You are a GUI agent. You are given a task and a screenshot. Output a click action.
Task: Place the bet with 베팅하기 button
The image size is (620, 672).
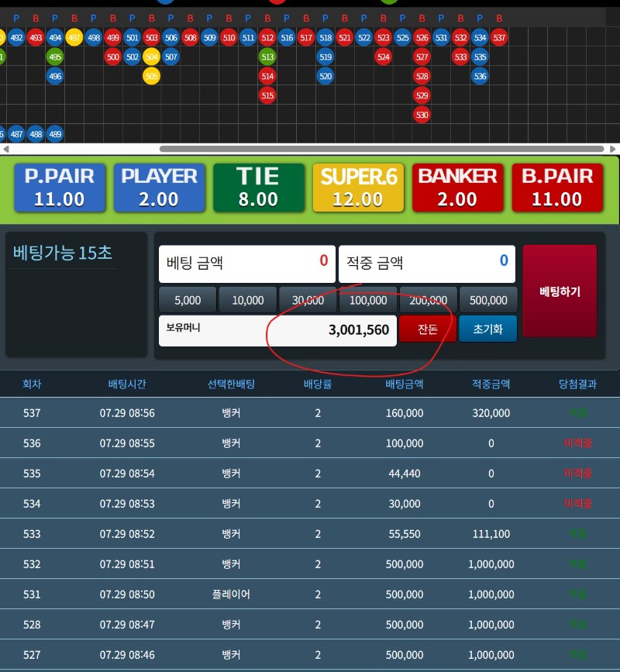click(x=560, y=291)
